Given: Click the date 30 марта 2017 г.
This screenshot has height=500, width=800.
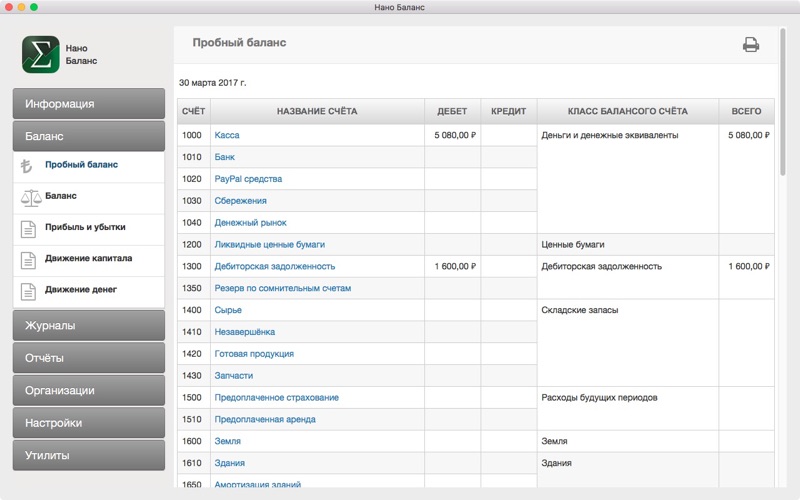Looking at the screenshot, I should [212, 83].
